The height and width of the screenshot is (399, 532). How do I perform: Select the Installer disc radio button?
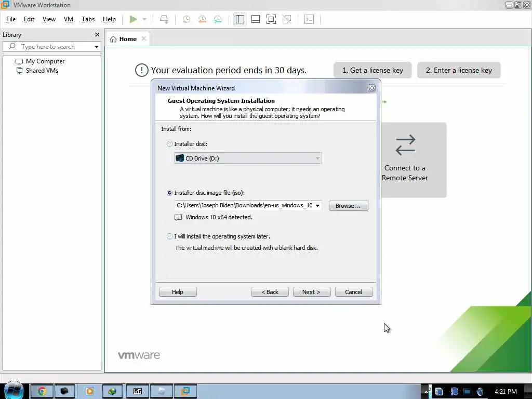tap(170, 144)
